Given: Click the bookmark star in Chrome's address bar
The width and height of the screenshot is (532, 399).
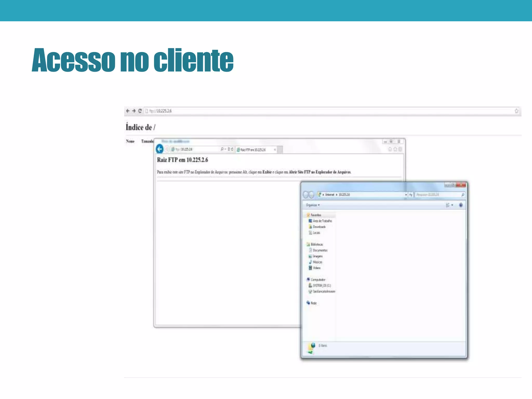Looking at the screenshot, I should point(516,111).
